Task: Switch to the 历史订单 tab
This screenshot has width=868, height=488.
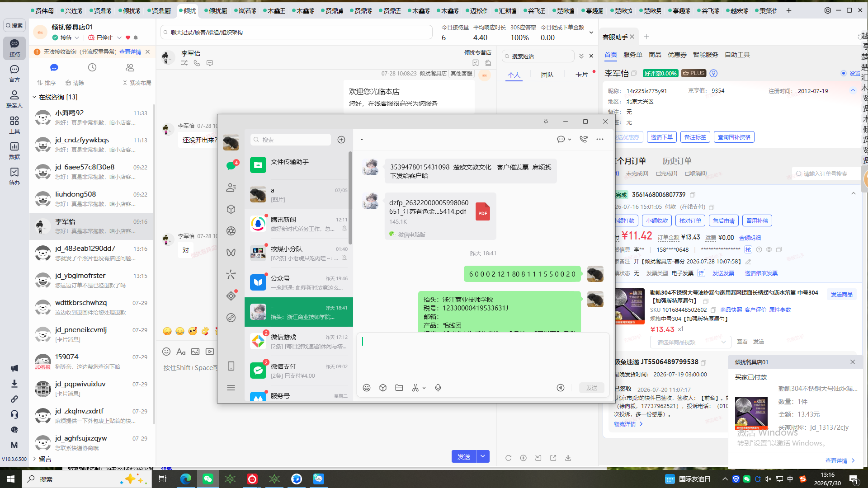Action: click(x=677, y=161)
